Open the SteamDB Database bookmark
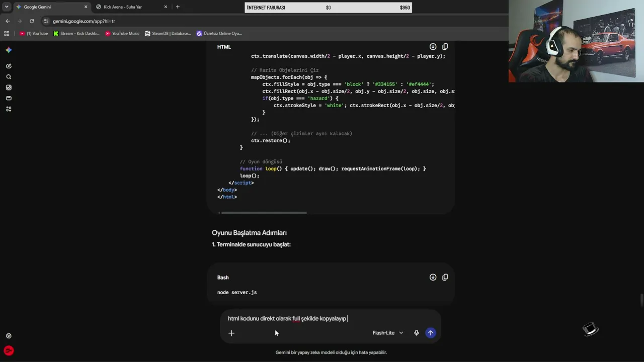644x362 pixels. click(168, 33)
